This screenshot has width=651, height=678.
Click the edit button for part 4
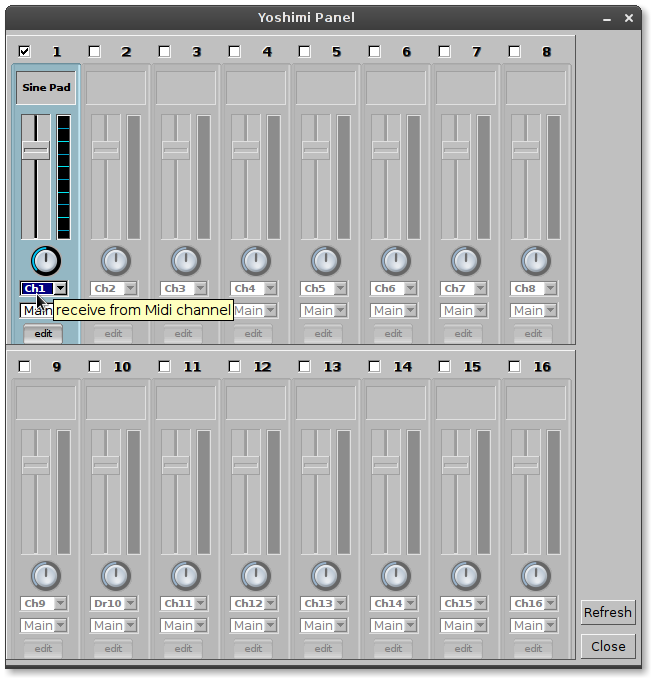(253, 334)
